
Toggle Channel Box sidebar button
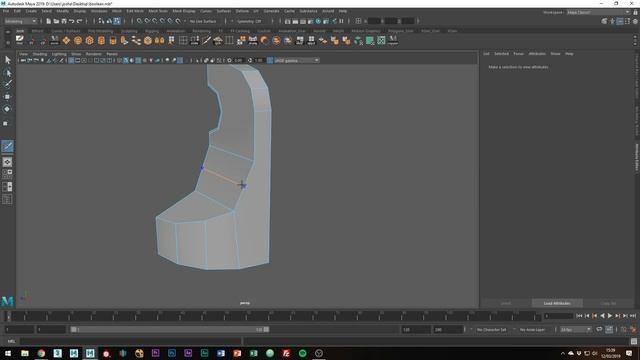point(635,21)
